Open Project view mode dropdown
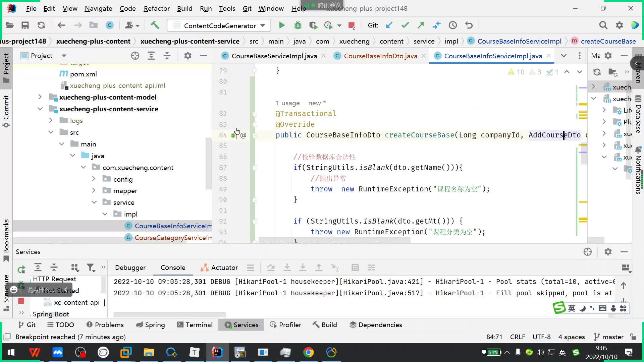The height and width of the screenshot is (362, 644). click(64, 56)
